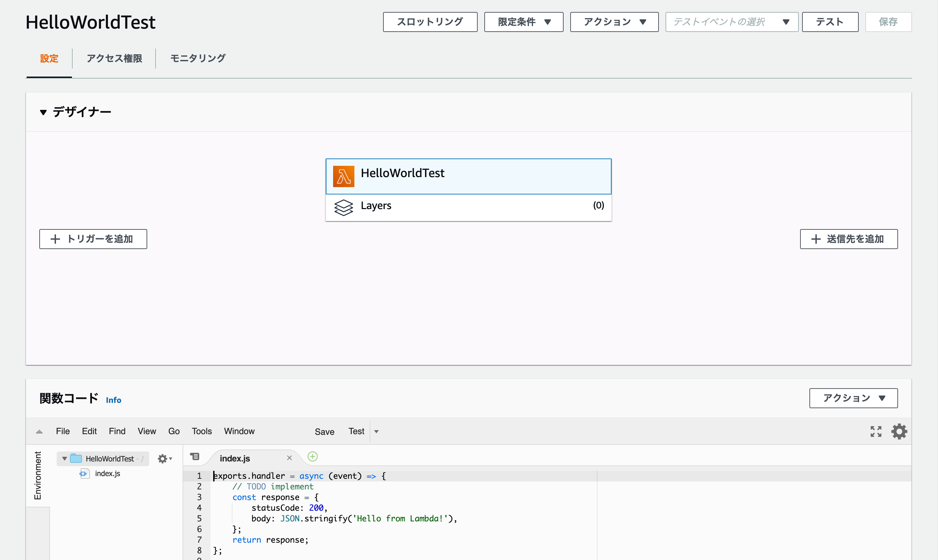
Task: Open editor preferences gear icon
Action: 899,431
